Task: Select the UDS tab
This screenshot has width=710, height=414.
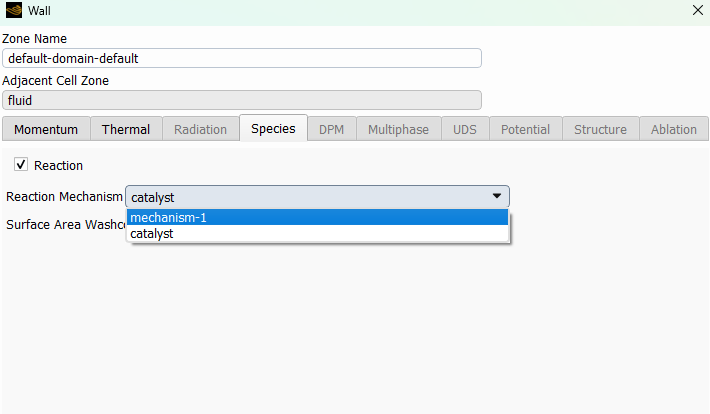Action: coord(465,129)
